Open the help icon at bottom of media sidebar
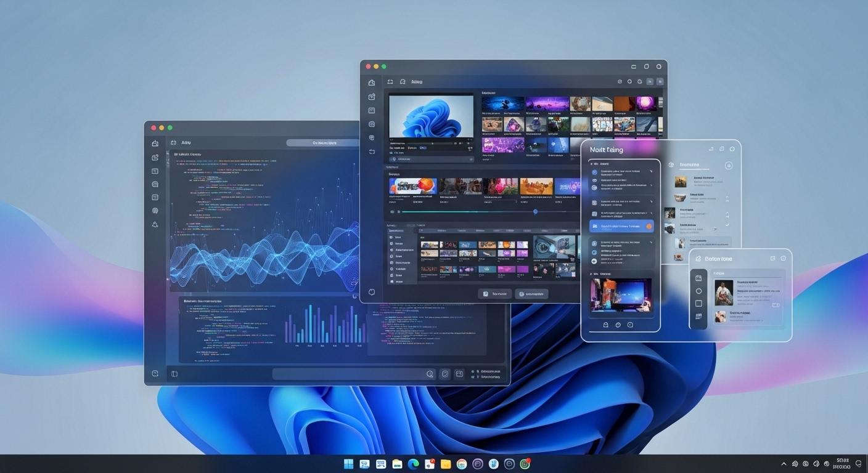 pyautogui.click(x=372, y=291)
